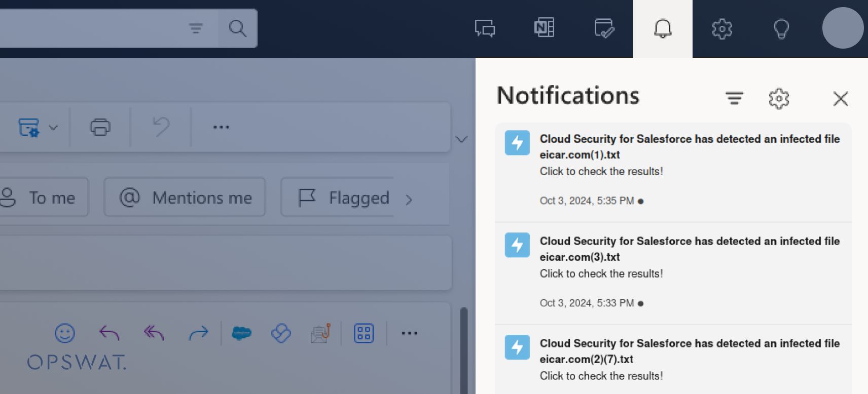This screenshot has height=394, width=868.
Task: Open notification settings gear in panel
Action: coord(779,99)
